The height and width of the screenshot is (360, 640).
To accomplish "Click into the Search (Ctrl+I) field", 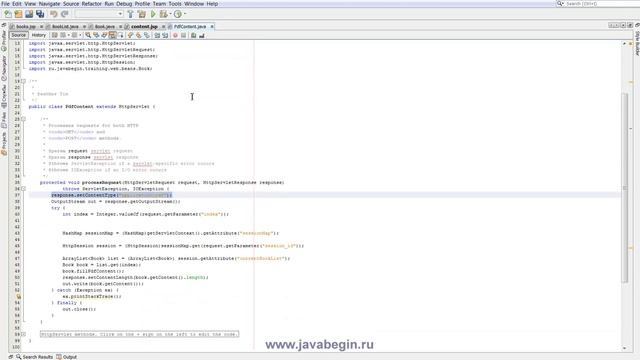I will 598,4.
